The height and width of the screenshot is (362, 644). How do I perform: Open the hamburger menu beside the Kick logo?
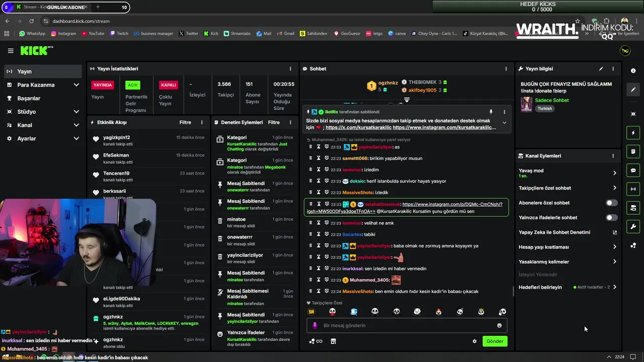[11, 51]
